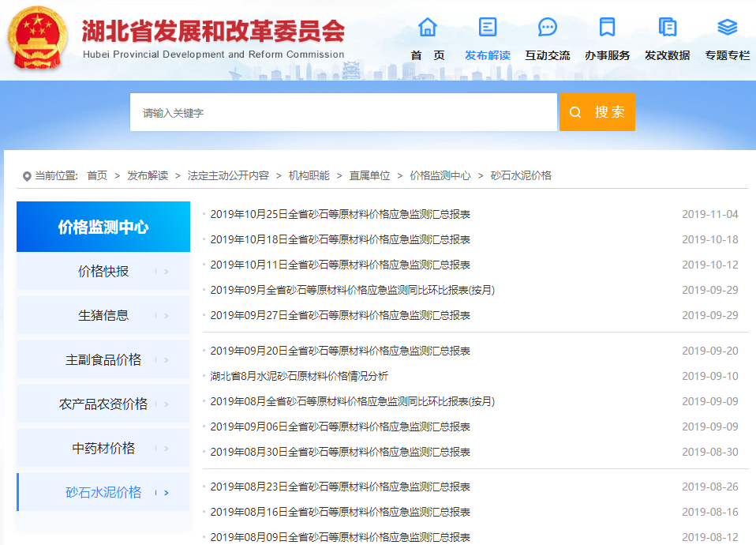The image size is (756, 545).
Task: Click the date 2019-10-18
Action: click(x=710, y=239)
